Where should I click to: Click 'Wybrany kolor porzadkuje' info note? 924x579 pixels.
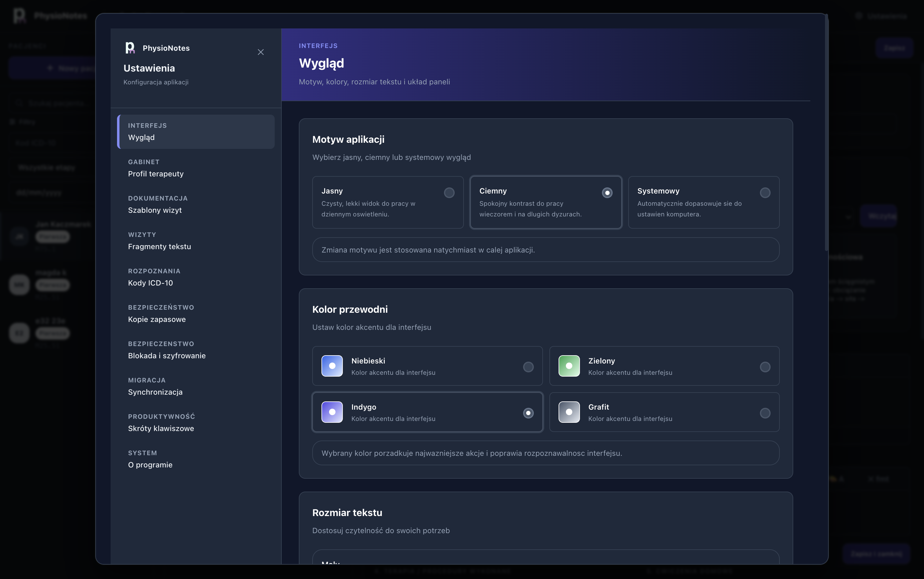[x=545, y=453]
